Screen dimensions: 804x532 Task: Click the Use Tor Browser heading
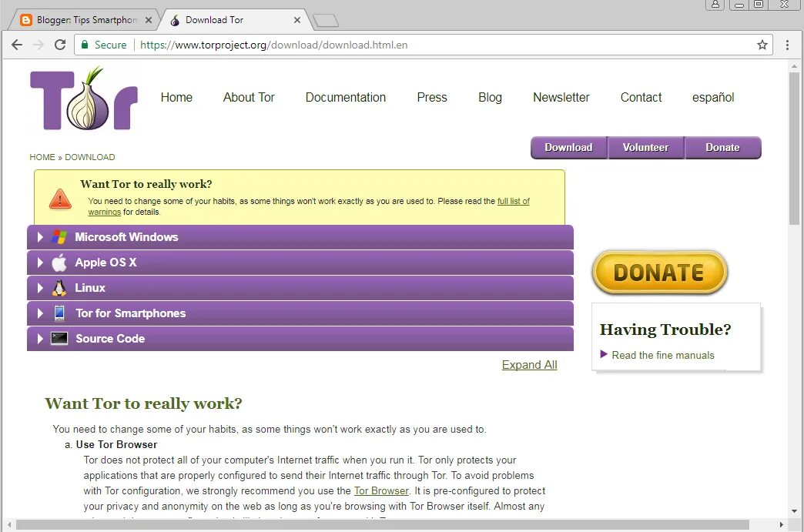coord(116,444)
